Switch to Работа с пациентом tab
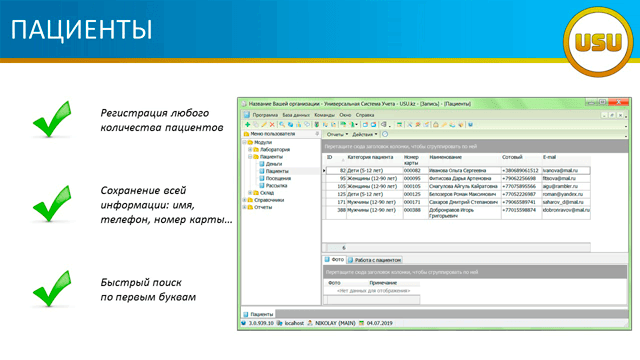 click(375, 260)
